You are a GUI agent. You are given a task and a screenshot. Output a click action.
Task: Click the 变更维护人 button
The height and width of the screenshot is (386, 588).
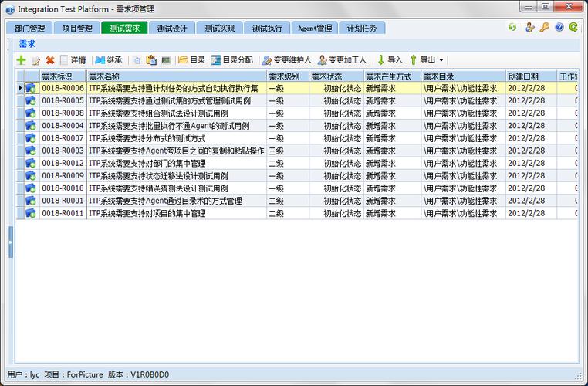click(x=287, y=60)
